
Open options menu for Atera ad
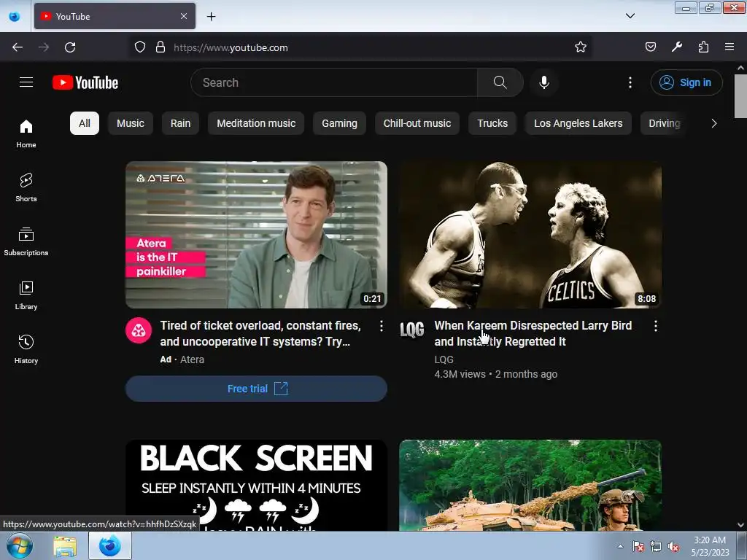tap(381, 326)
